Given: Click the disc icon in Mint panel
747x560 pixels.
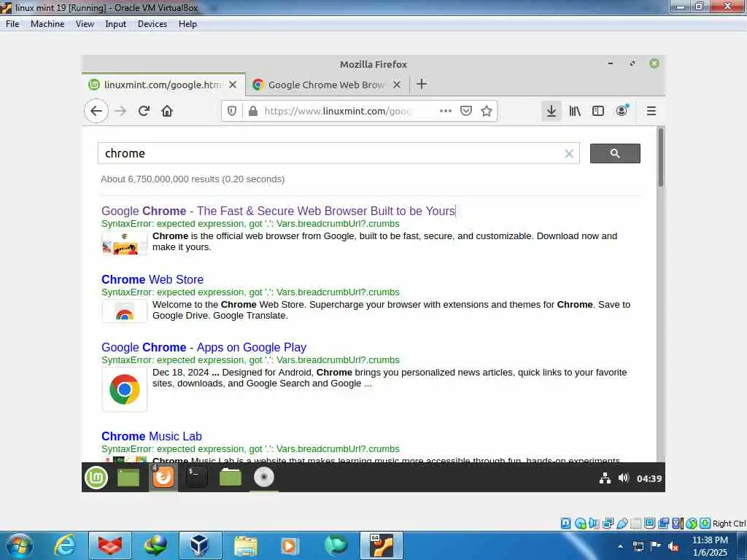Looking at the screenshot, I should click(x=264, y=477).
